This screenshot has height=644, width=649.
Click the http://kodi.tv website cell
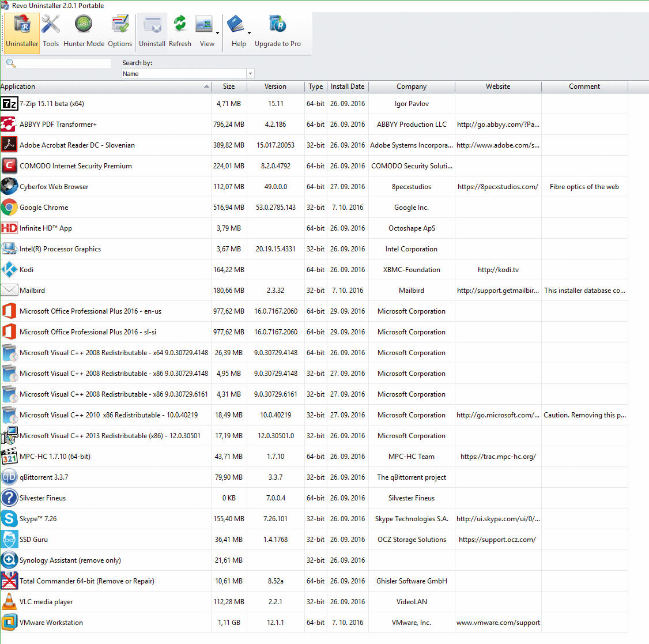point(498,270)
